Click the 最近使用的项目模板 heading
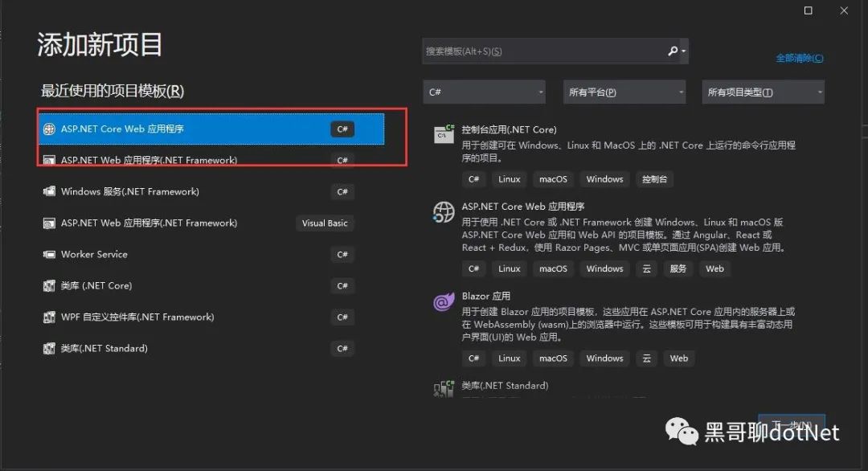This screenshot has height=471, width=868. pyautogui.click(x=113, y=91)
